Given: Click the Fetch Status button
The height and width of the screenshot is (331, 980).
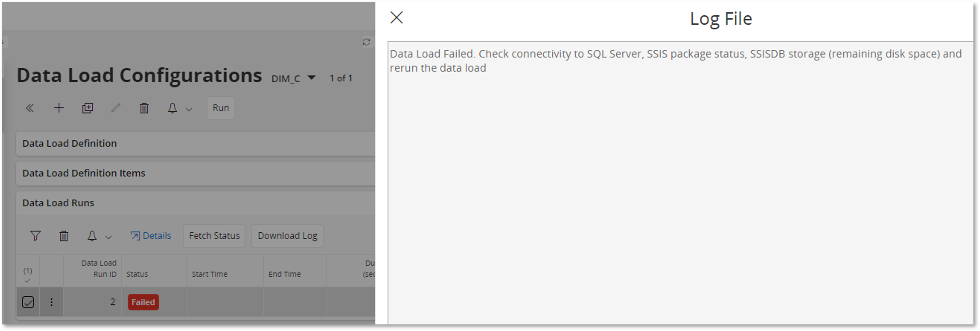Looking at the screenshot, I should click(x=214, y=236).
